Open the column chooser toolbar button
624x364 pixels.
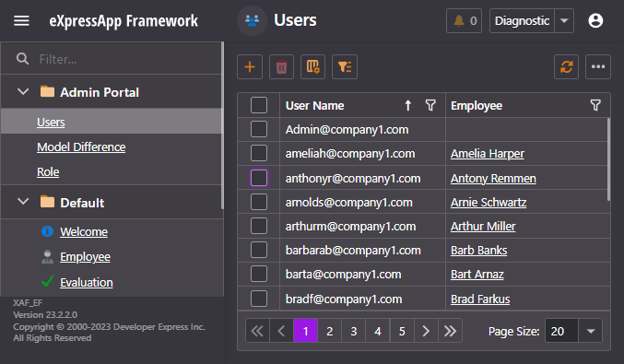click(312, 67)
